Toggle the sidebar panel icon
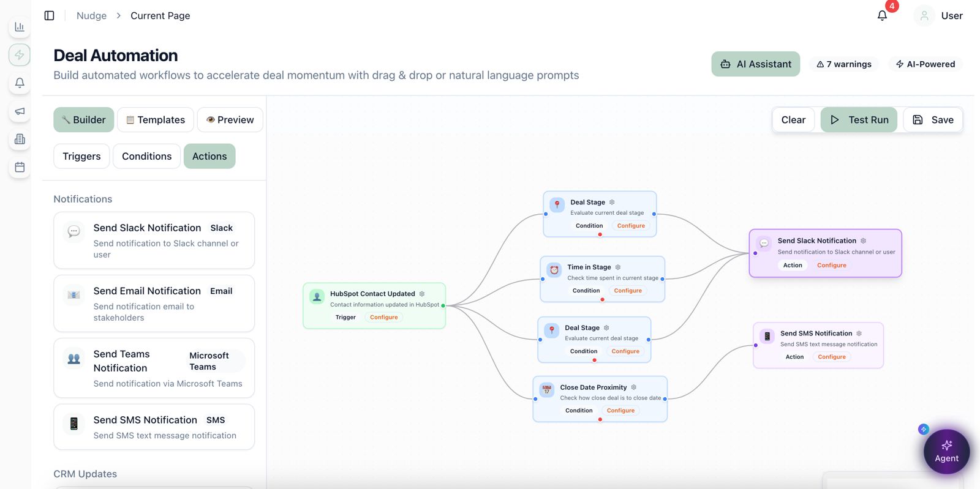The height and width of the screenshot is (489, 980). point(50,15)
